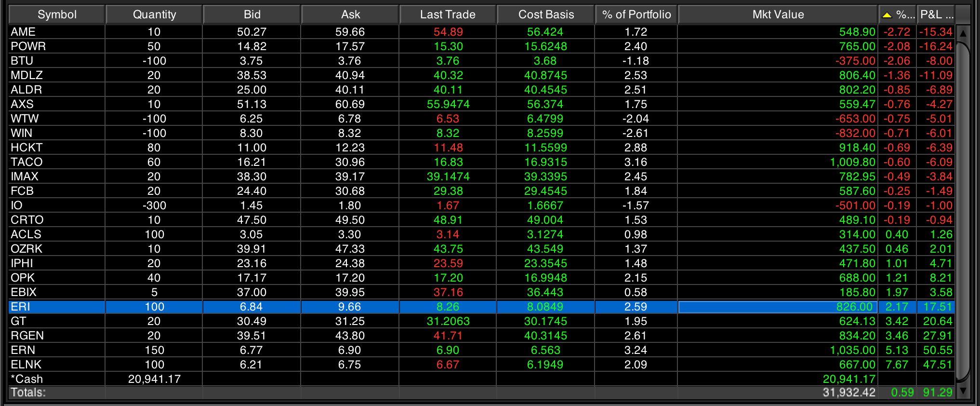Sort by the Cost Basis column header
This screenshot has width=980, height=406.
tap(546, 14)
